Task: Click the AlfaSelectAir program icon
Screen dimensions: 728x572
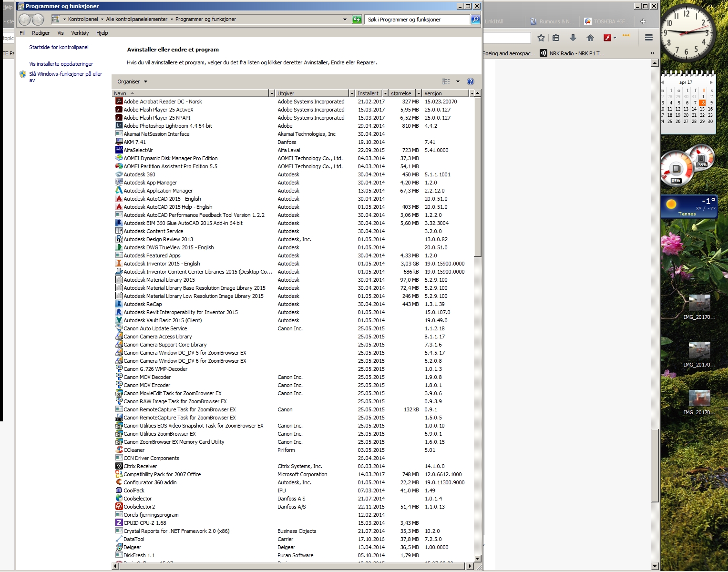Action: point(119,150)
